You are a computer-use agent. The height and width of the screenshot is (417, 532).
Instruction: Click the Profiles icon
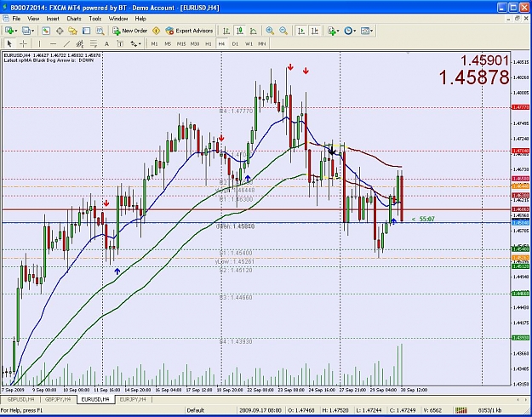click(x=26, y=31)
